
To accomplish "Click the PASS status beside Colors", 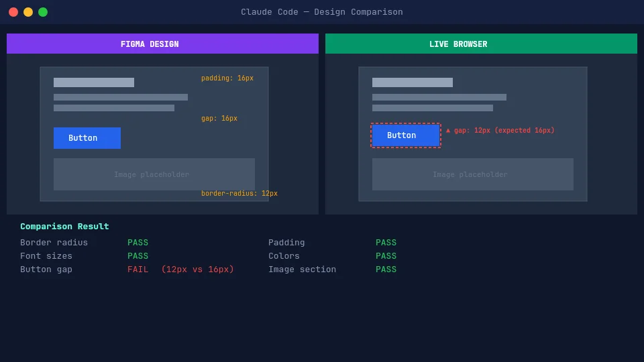I will click(386, 256).
